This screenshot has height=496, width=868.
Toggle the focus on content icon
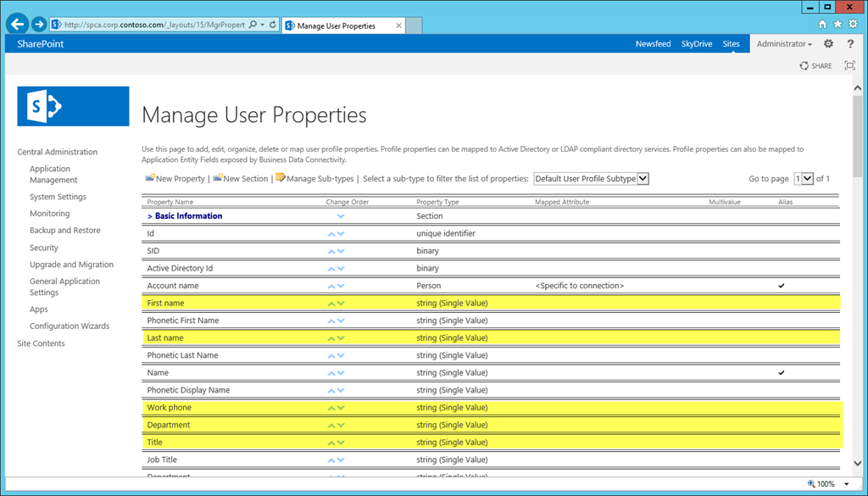(849, 65)
